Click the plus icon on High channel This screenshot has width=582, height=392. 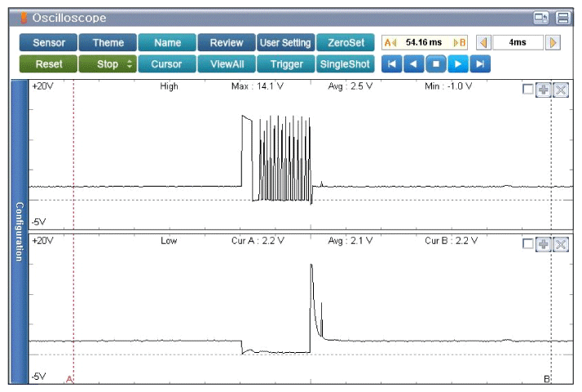pyautogui.click(x=544, y=90)
